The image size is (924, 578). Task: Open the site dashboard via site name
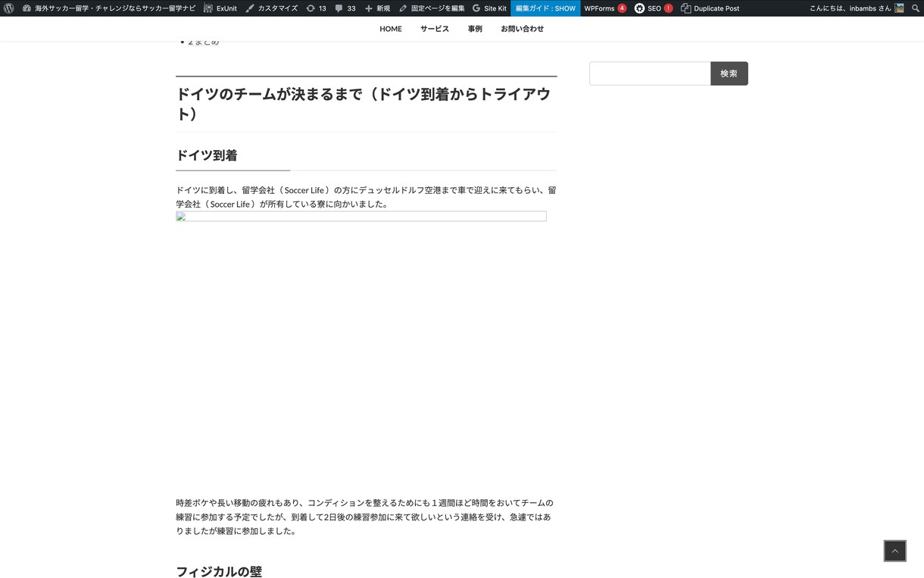point(108,8)
